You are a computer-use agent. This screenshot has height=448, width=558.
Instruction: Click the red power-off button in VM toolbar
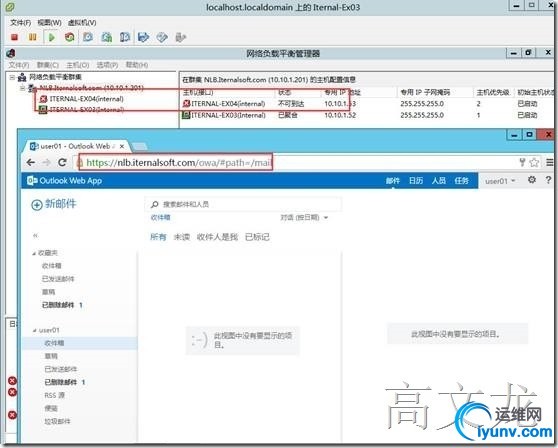(15, 37)
